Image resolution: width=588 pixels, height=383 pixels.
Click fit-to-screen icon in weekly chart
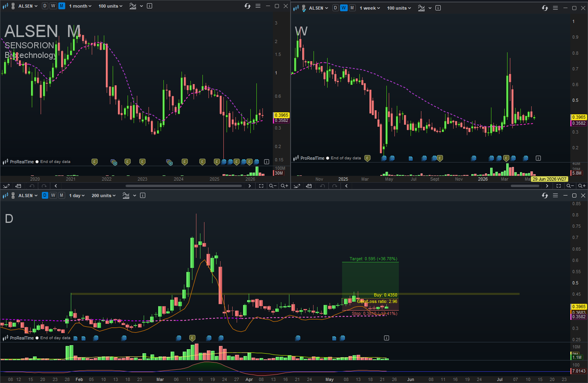click(x=559, y=186)
